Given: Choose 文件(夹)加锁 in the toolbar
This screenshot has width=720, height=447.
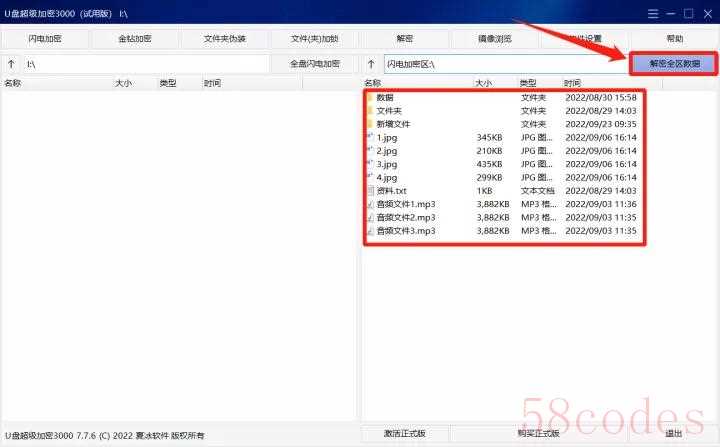Looking at the screenshot, I should point(315,39).
